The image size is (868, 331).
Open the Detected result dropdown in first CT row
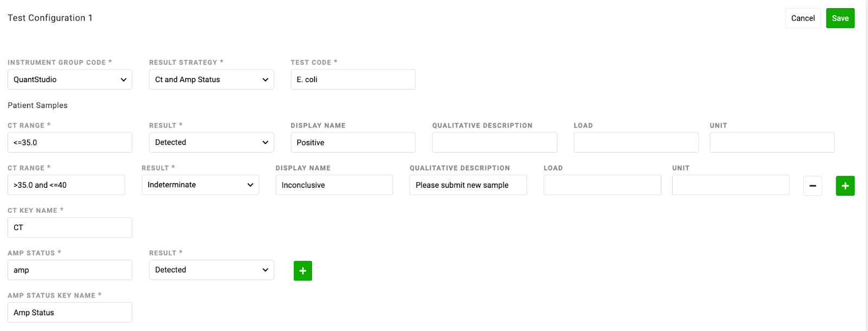212,142
